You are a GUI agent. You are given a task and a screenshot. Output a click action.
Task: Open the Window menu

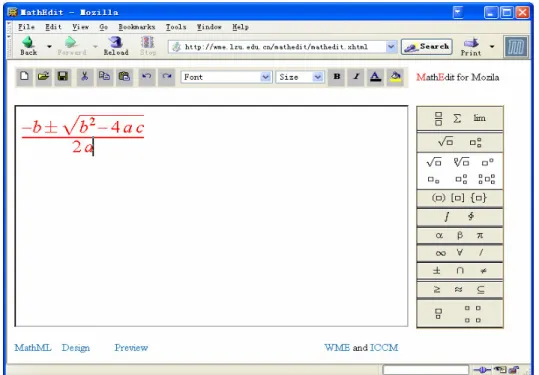click(209, 27)
